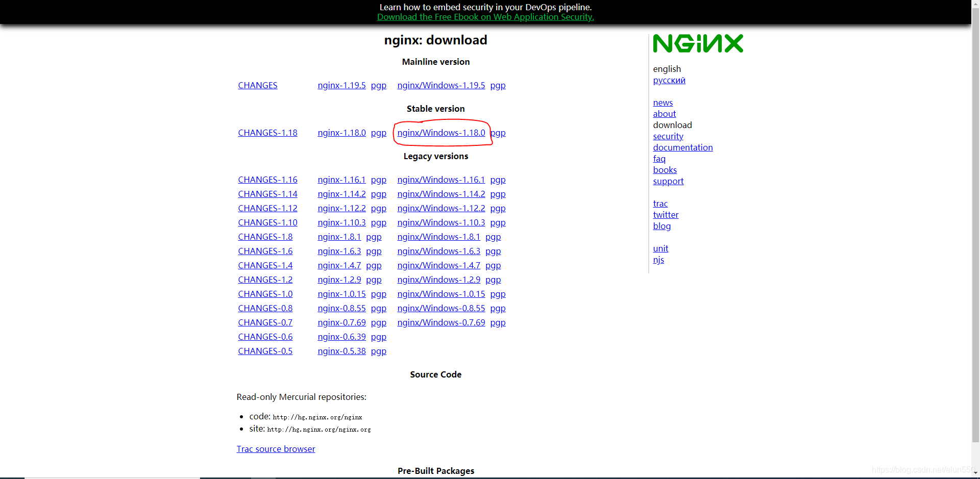The image size is (980, 479).
Task: Download nginx-1.14.2
Action: pos(341,194)
